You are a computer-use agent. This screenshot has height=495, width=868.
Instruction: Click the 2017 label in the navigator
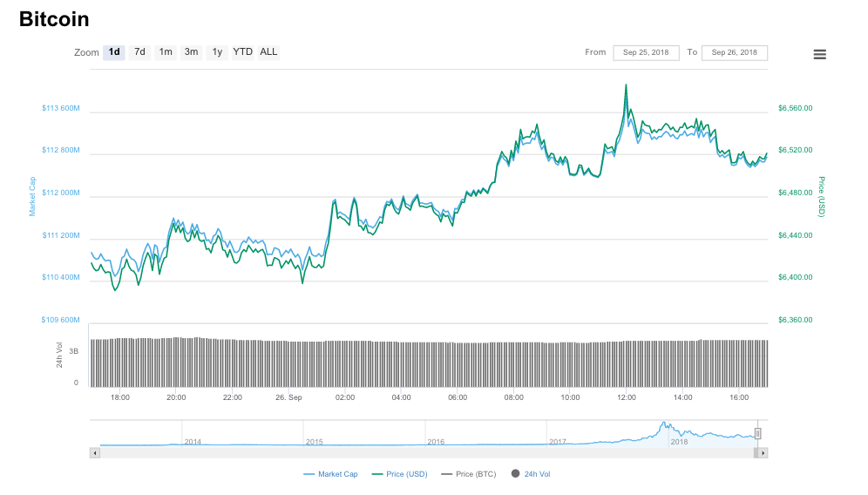pos(558,442)
